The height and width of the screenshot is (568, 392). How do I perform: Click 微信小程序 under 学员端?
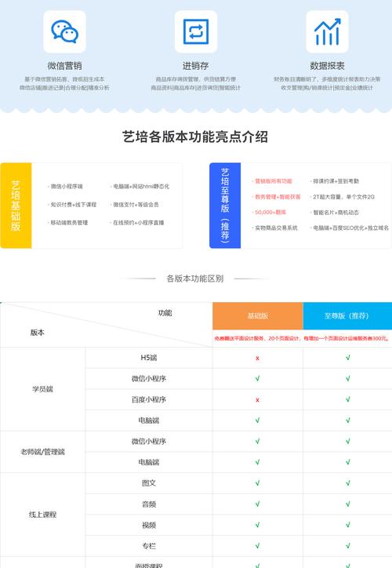[x=149, y=379]
